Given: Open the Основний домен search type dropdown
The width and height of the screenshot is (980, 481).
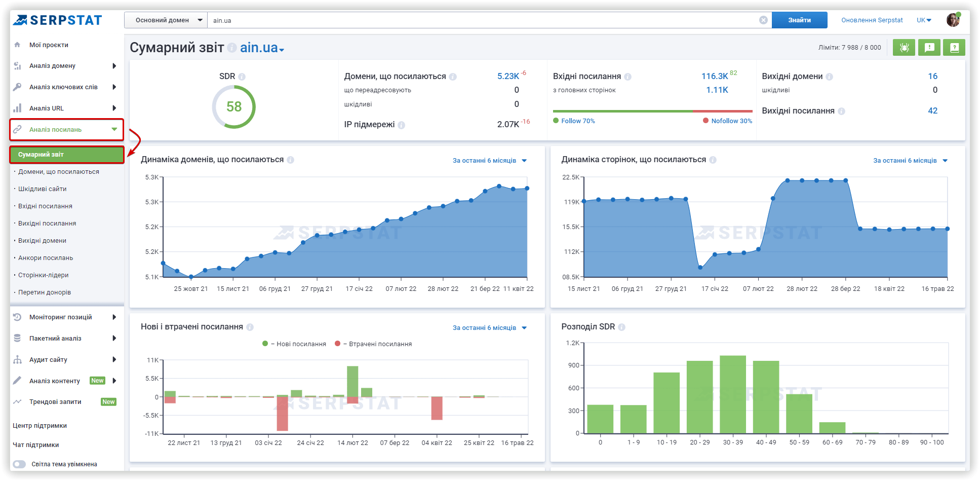Looking at the screenshot, I should (166, 20).
